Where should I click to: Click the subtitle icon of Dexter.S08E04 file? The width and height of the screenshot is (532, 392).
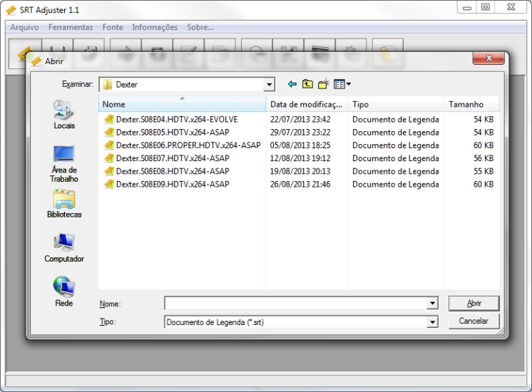click(109, 119)
